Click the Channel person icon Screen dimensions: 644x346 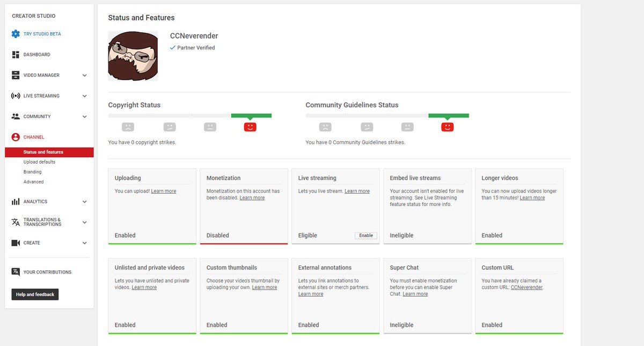16,137
